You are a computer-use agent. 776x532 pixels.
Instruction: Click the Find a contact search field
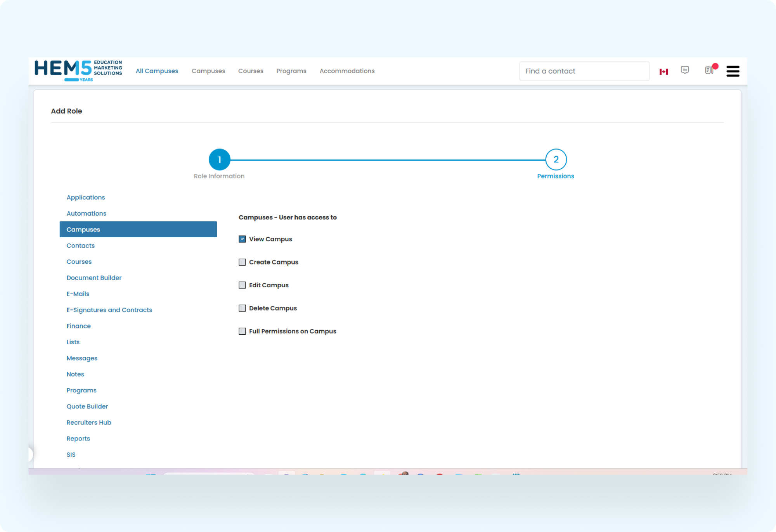point(584,71)
